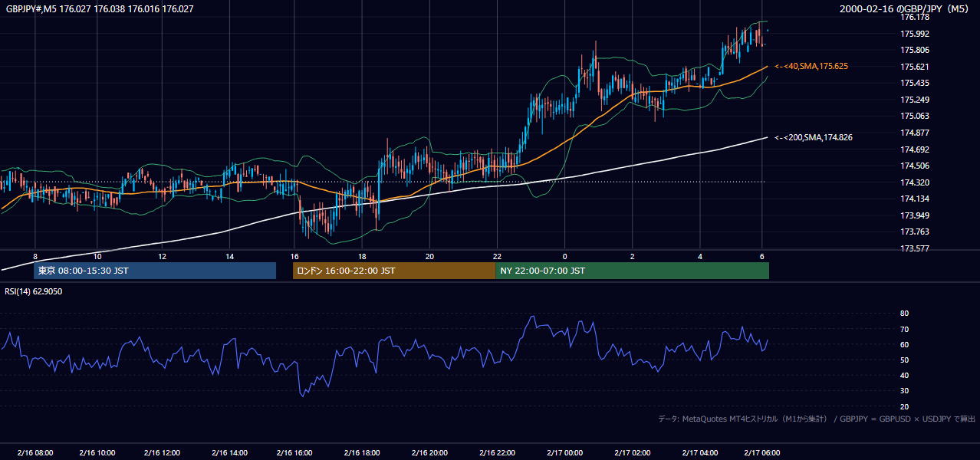Click the 2/16 14:00 time label
The height and width of the screenshot is (460, 980).
[x=230, y=452]
